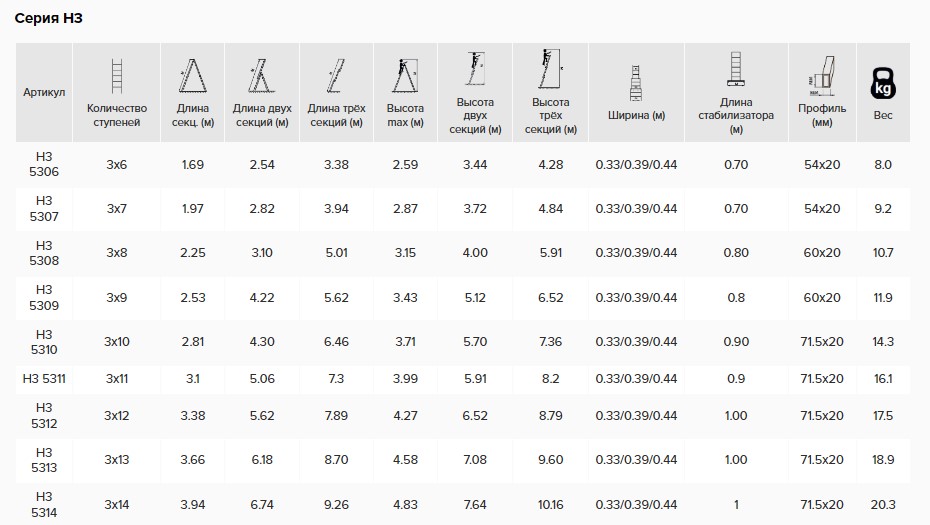The image size is (930, 525).
Task: Click three-section length value 5.01
Action: click(x=336, y=253)
